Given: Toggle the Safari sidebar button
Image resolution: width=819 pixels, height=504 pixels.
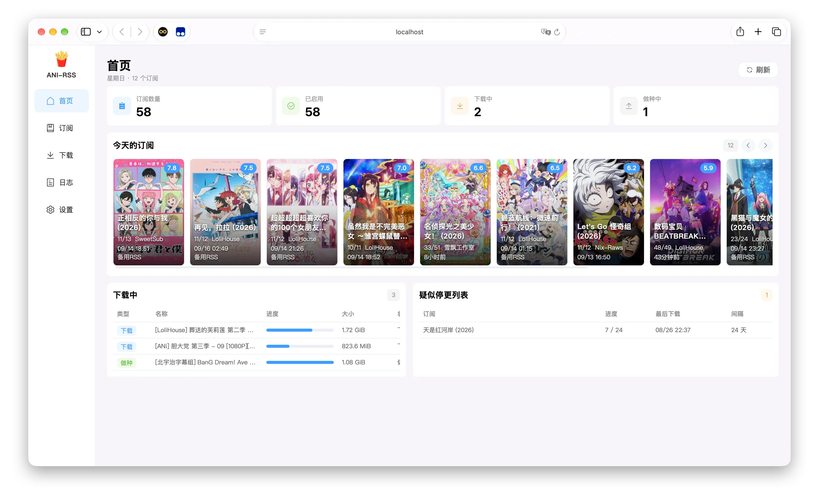Looking at the screenshot, I should click(86, 32).
